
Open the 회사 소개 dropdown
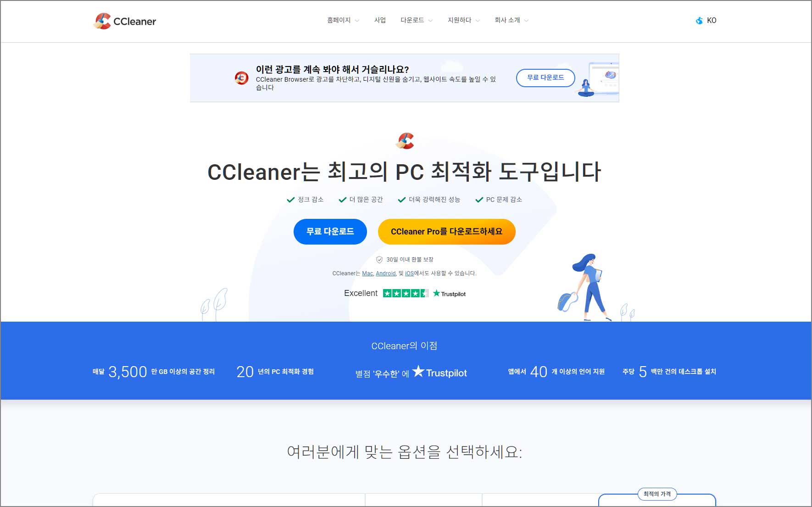tap(510, 20)
